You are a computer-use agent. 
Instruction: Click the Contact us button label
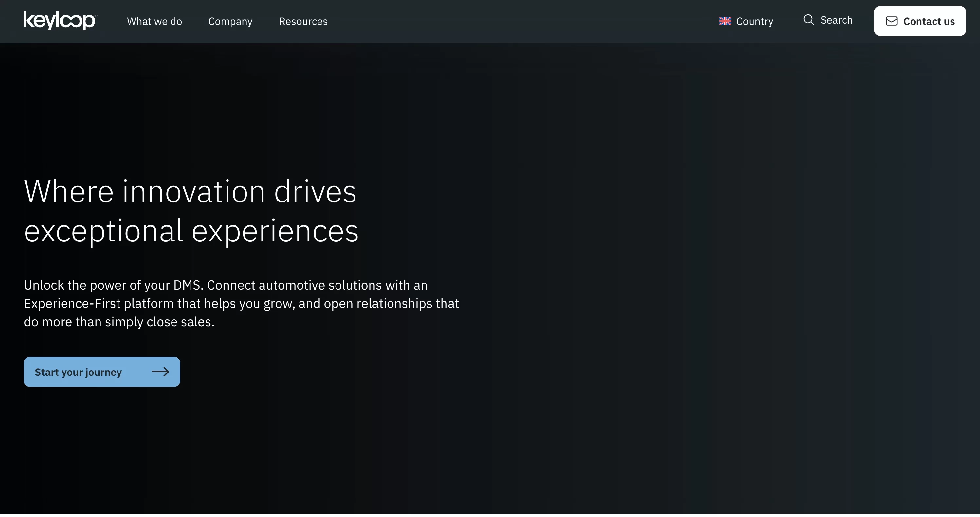click(x=929, y=21)
